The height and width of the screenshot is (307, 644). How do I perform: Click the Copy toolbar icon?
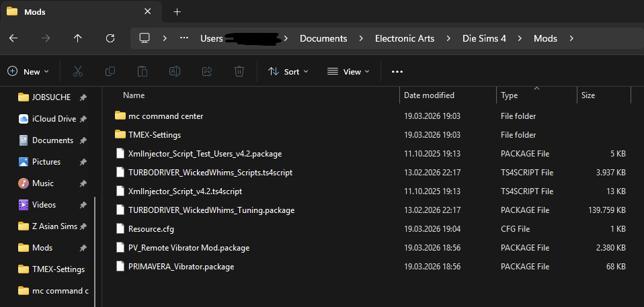pyautogui.click(x=110, y=71)
